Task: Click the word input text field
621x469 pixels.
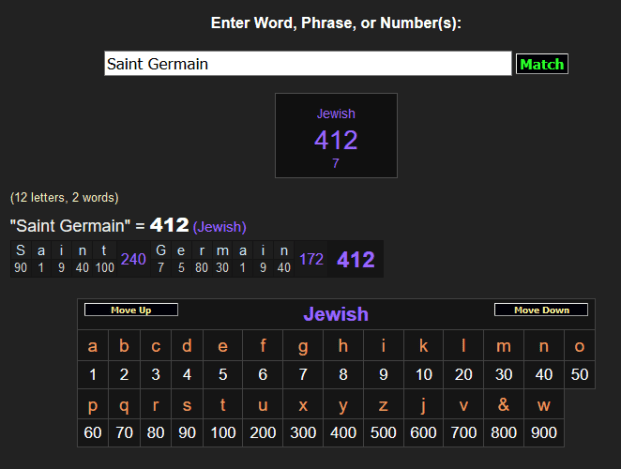Action: click(308, 64)
